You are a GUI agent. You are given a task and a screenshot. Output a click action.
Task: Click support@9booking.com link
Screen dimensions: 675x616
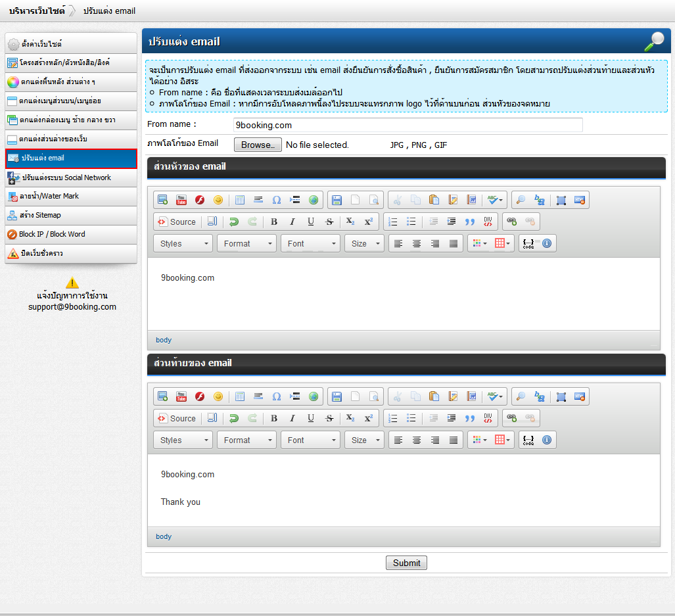[x=72, y=307]
